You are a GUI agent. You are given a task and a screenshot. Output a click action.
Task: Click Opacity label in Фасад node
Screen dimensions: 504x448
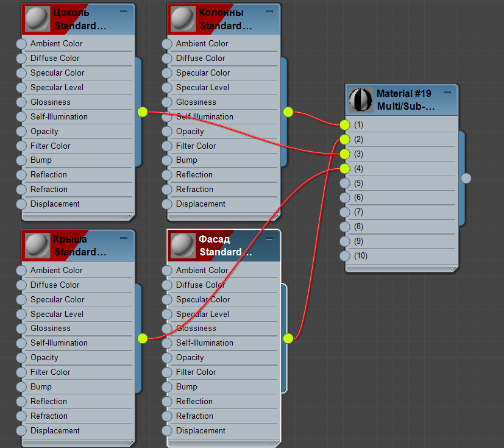tap(190, 358)
